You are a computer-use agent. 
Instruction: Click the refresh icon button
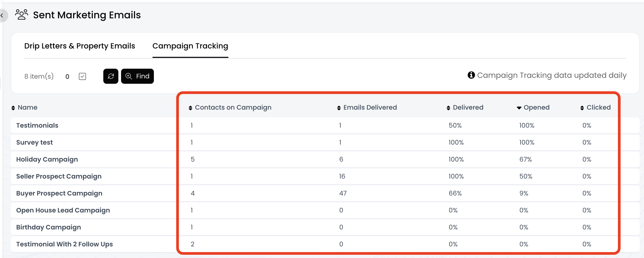pos(111,76)
